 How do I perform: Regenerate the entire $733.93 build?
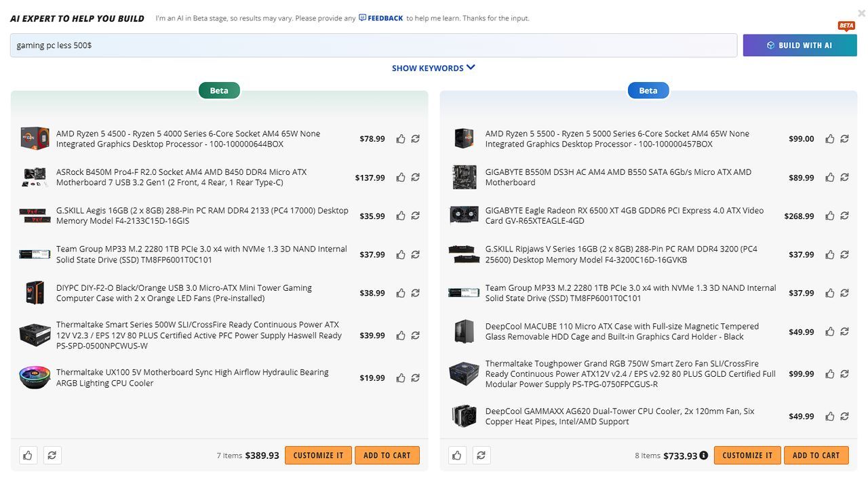[x=481, y=455]
